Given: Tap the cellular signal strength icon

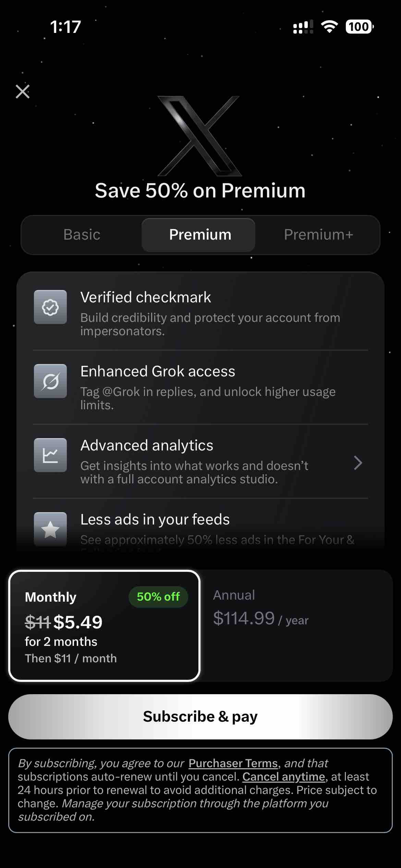Looking at the screenshot, I should pos(303,27).
